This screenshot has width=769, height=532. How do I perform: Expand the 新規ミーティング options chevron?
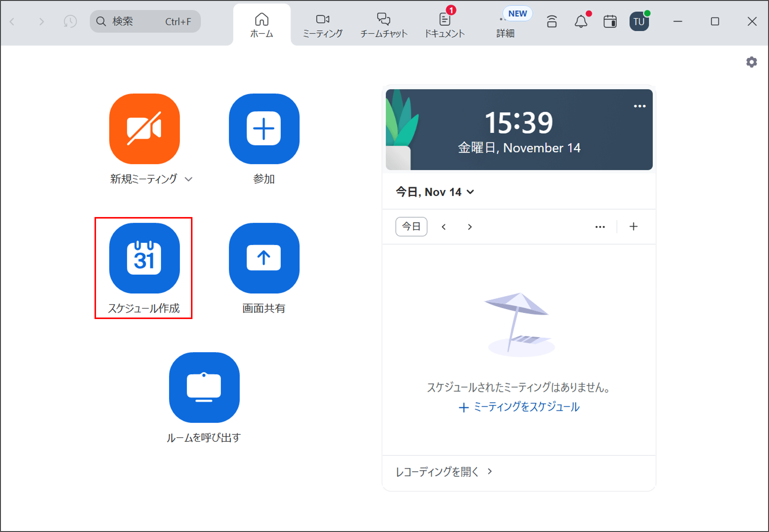coord(188,179)
